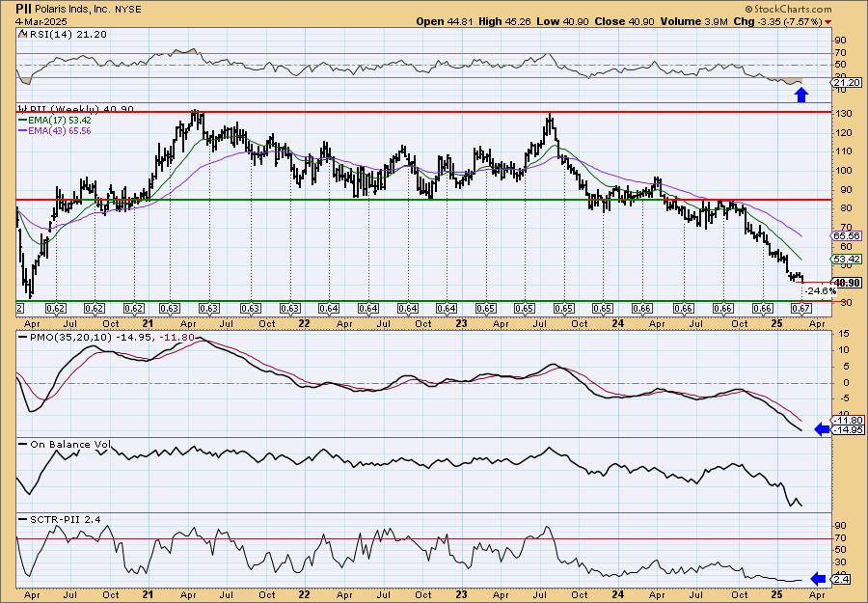Image resolution: width=868 pixels, height=603 pixels.
Task: Click the 0.67 dividend marker label
Action: pyautogui.click(x=801, y=309)
